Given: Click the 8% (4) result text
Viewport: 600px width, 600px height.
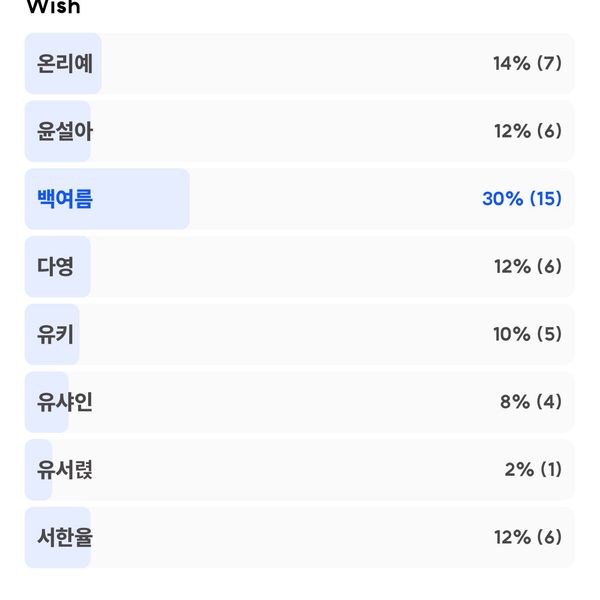Looking at the screenshot, I should (531, 402).
